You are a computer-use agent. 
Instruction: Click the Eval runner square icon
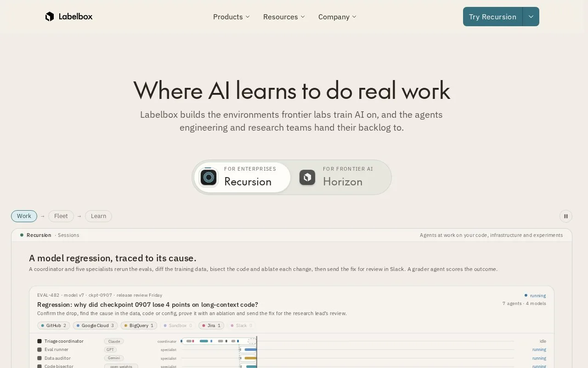click(x=40, y=350)
